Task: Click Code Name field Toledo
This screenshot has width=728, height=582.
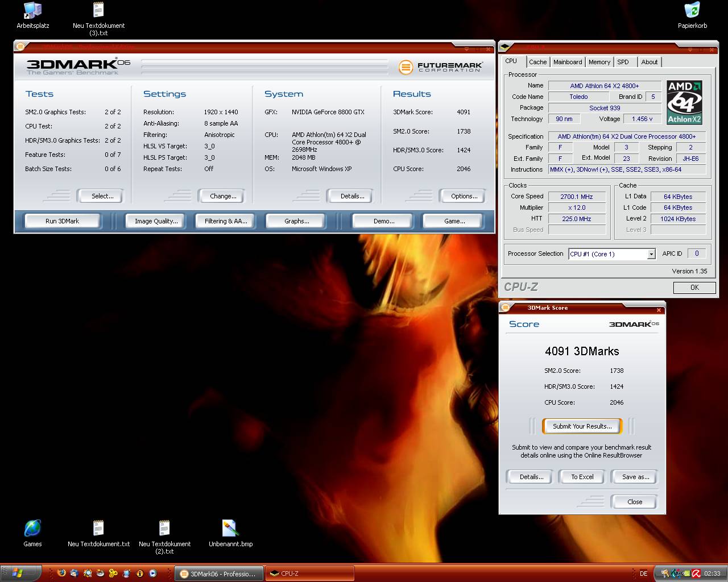Action: tap(578, 97)
